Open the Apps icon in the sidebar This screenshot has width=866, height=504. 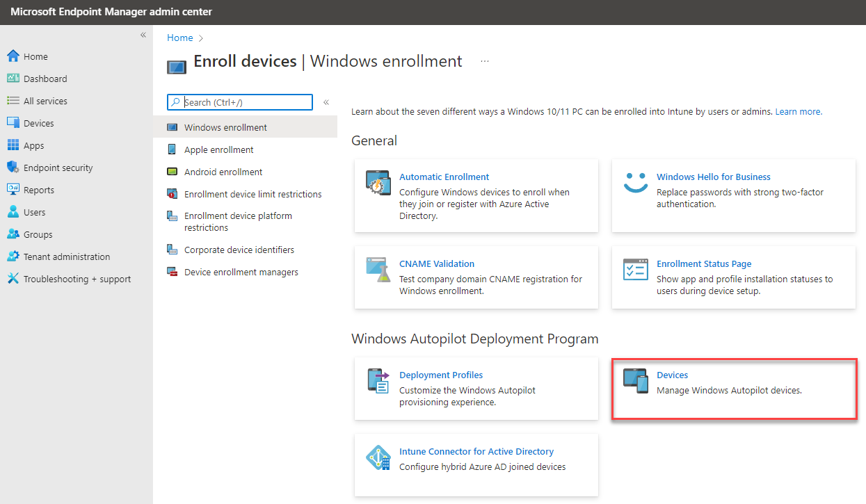pyautogui.click(x=14, y=145)
